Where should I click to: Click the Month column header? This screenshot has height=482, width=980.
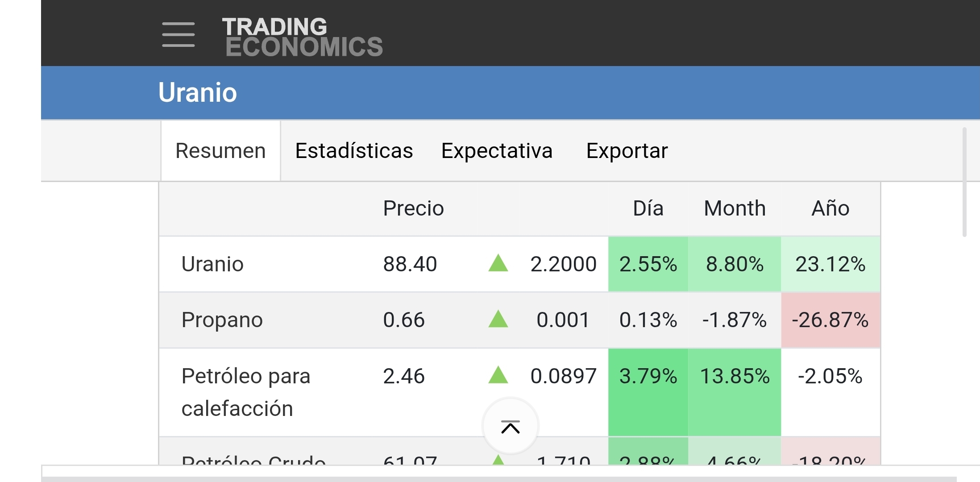click(735, 208)
